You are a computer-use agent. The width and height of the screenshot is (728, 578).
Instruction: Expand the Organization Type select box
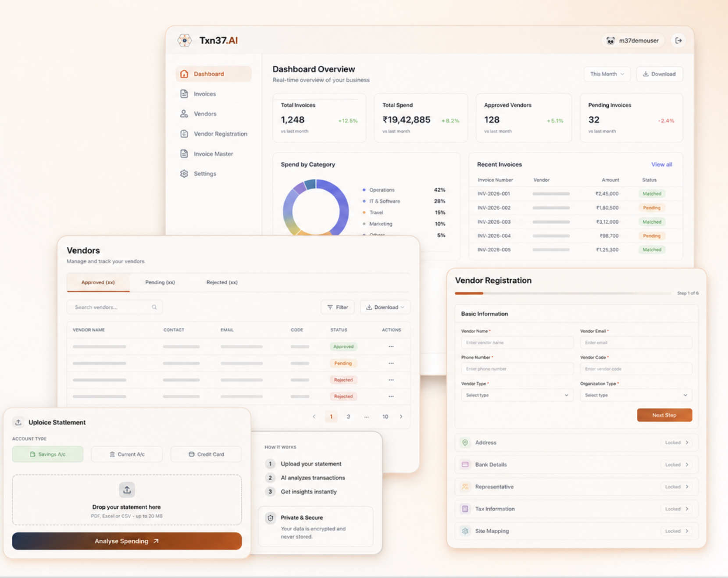point(636,395)
